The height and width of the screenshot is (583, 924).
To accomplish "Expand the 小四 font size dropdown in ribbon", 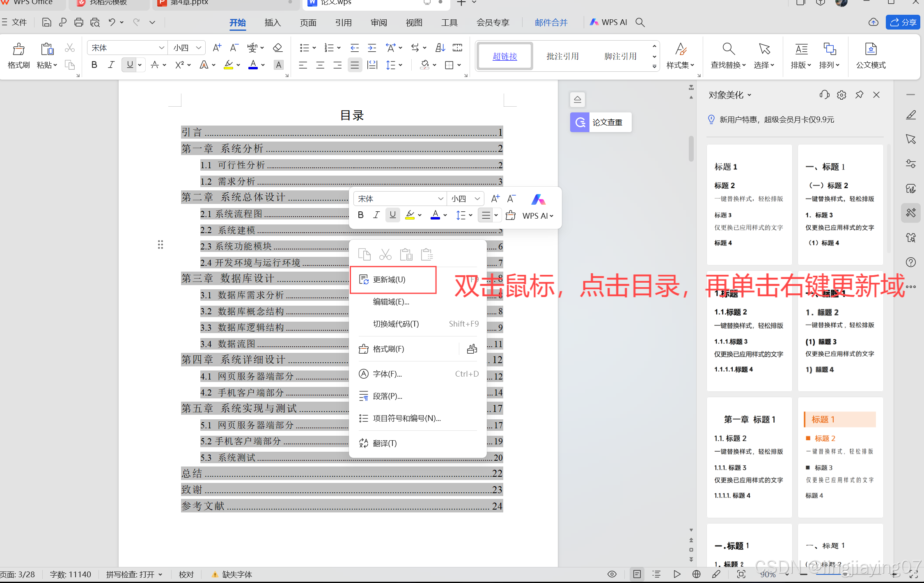I will pyautogui.click(x=199, y=48).
